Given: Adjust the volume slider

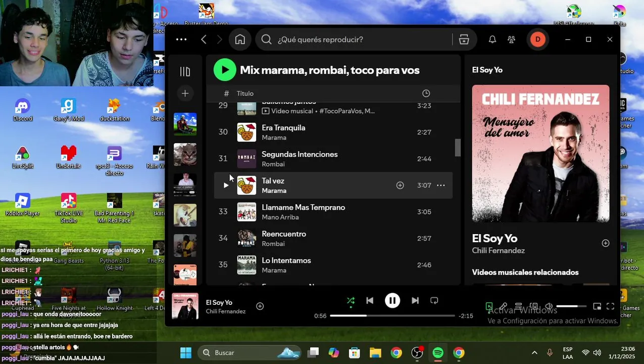Looking at the screenshot, I should [571, 306].
